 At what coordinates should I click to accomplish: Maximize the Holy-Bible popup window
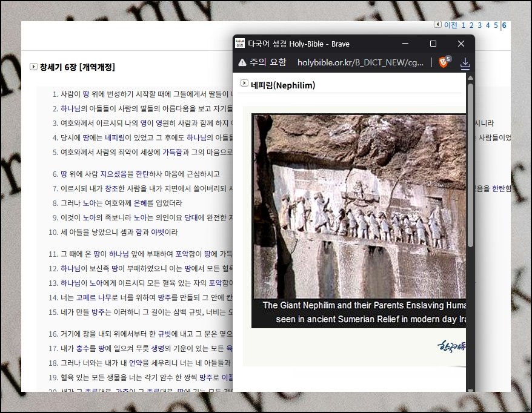[x=433, y=44]
